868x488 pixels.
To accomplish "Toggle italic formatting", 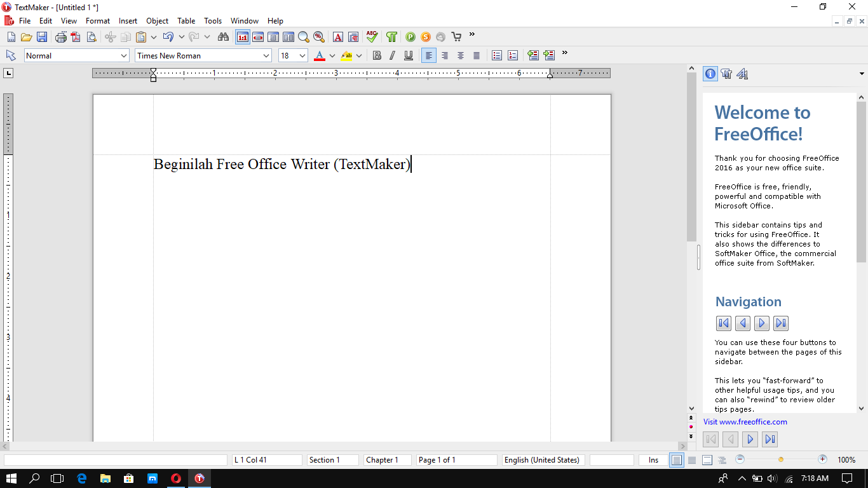I will pos(392,55).
